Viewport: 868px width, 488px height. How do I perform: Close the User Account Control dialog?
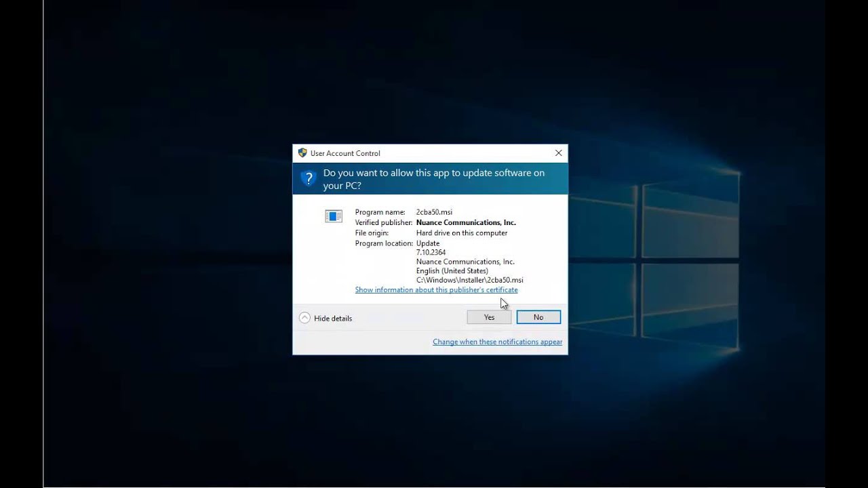(559, 153)
